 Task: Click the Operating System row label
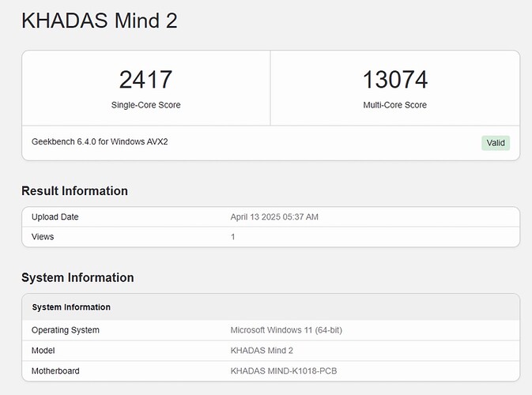tap(66, 330)
